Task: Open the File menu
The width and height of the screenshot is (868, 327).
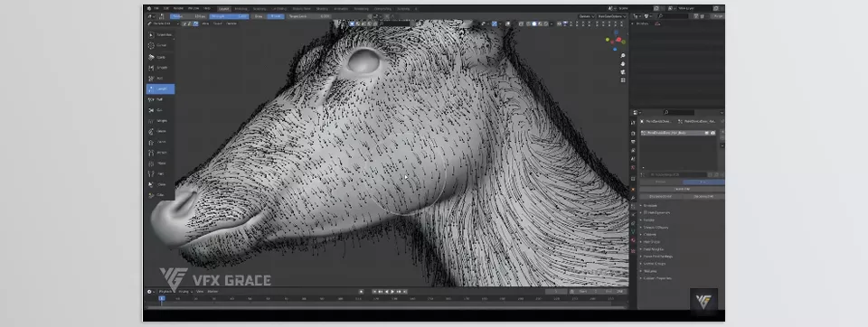Action: coord(156,8)
